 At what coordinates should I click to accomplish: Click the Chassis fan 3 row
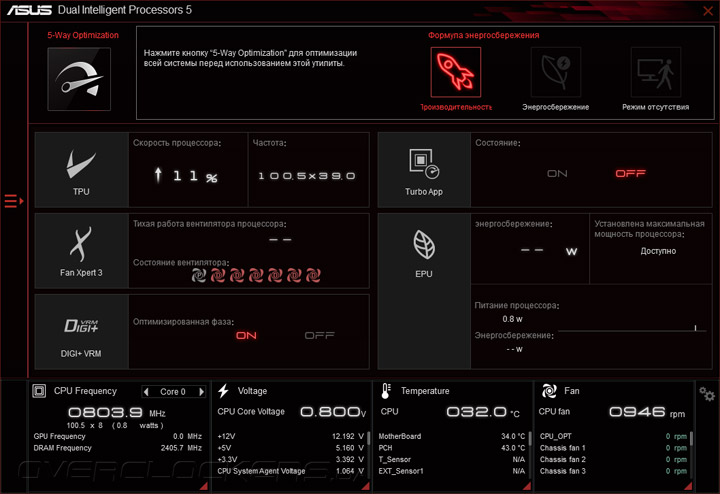613,471
